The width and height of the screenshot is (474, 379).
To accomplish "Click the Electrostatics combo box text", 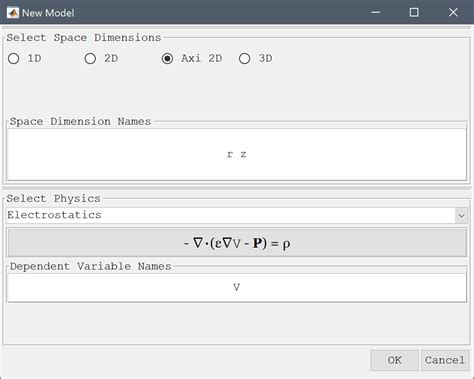I will click(x=54, y=215).
